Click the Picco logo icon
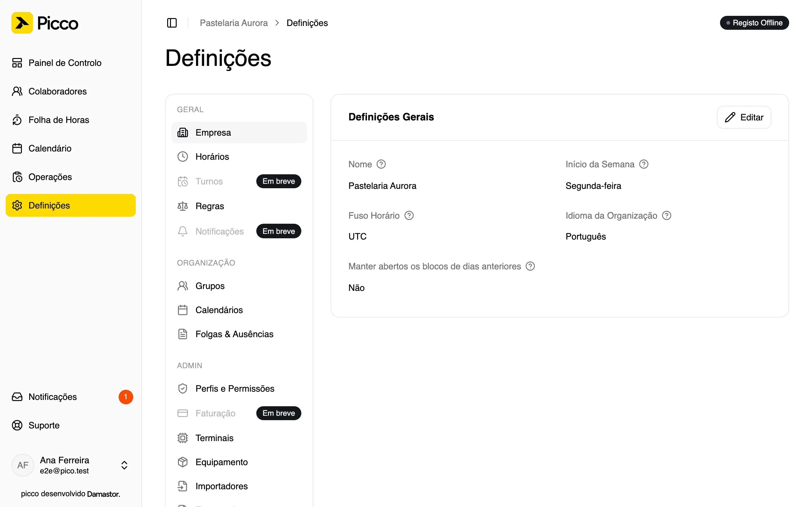This screenshot has height=507, width=812. (x=22, y=23)
